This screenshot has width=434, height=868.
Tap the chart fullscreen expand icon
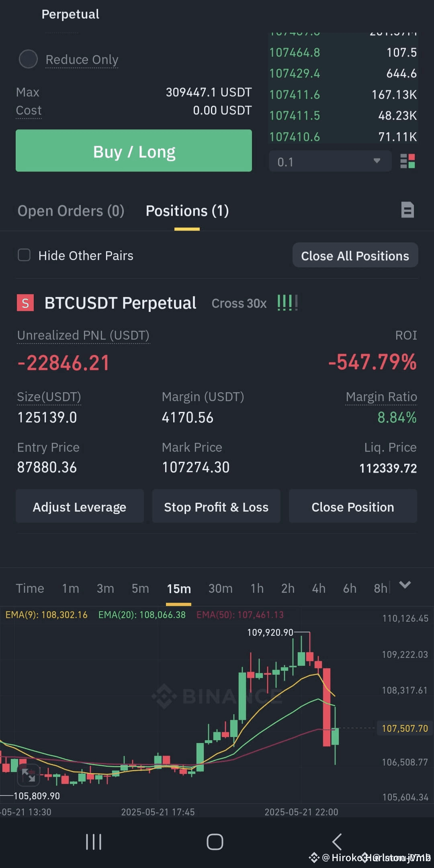click(x=29, y=775)
